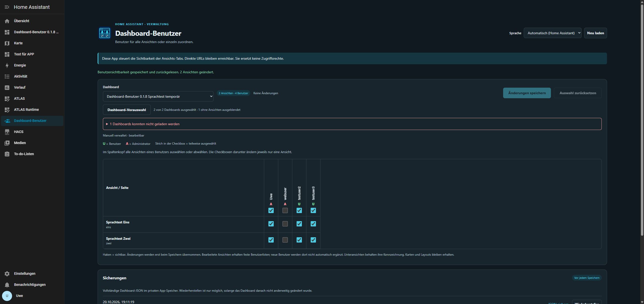Select the highlighted Dashboard-Benutzer sidebar entry
644x304 pixels.
[x=32, y=121]
